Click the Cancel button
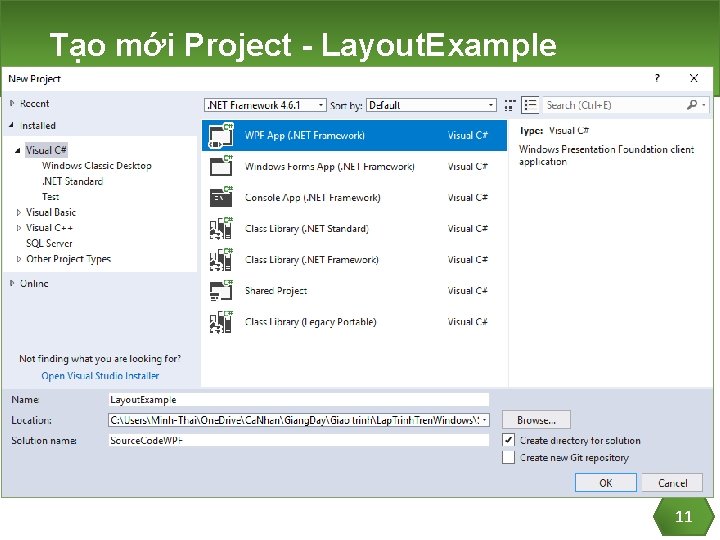The height and width of the screenshot is (540, 720). click(x=672, y=483)
